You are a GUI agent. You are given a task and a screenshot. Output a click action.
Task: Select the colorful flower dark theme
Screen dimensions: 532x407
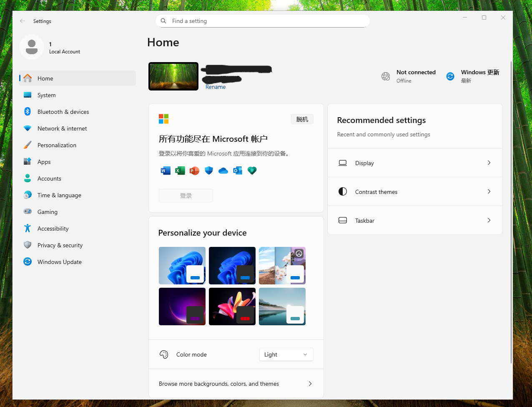(x=232, y=307)
